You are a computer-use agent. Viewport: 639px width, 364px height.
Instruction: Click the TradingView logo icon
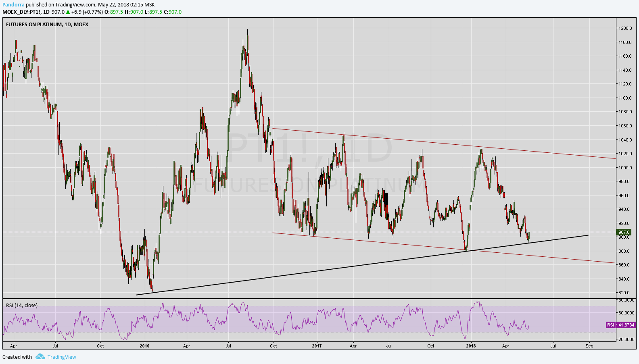coord(40,357)
